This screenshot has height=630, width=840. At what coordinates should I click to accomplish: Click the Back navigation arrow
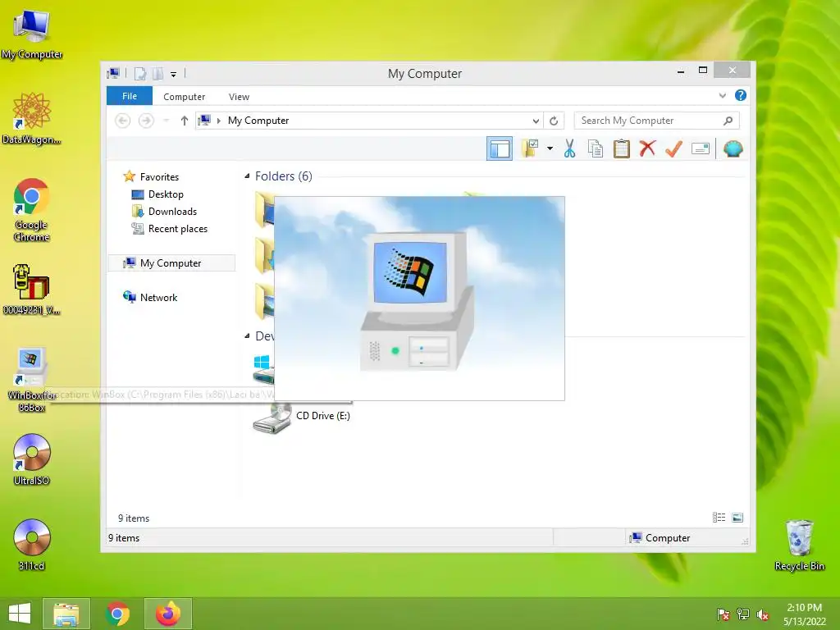tap(123, 121)
